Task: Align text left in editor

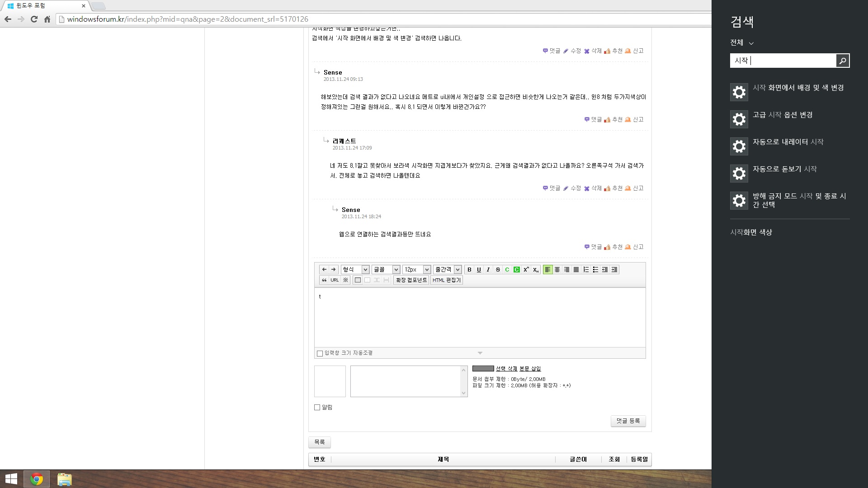Action: tap(547, 270)
